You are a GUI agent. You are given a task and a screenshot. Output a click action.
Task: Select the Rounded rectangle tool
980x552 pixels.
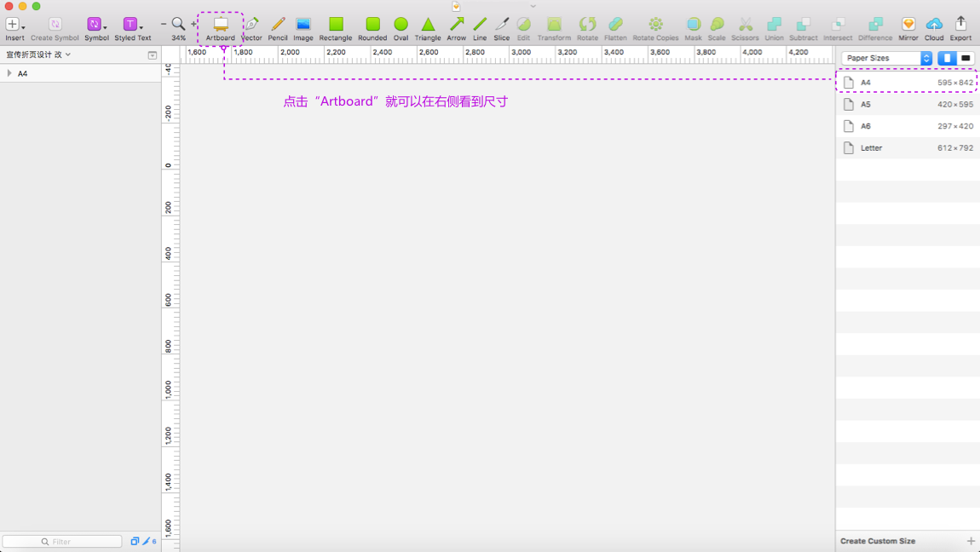click(x=372, y=28)
